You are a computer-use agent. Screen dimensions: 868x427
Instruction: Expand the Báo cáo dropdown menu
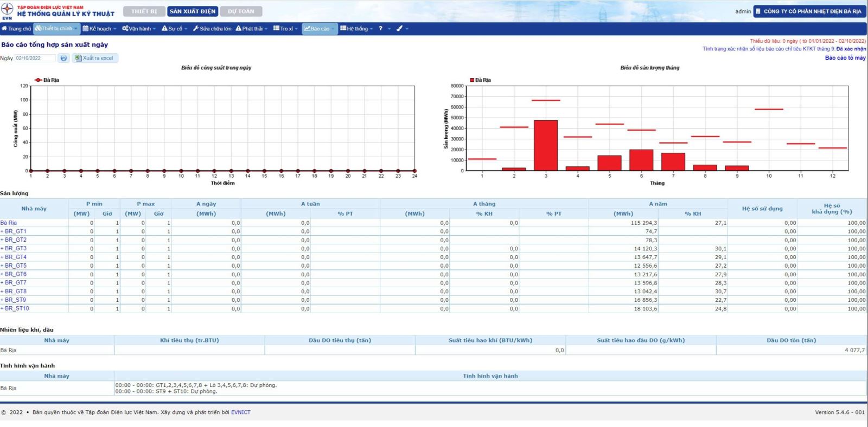pos(320,29)
